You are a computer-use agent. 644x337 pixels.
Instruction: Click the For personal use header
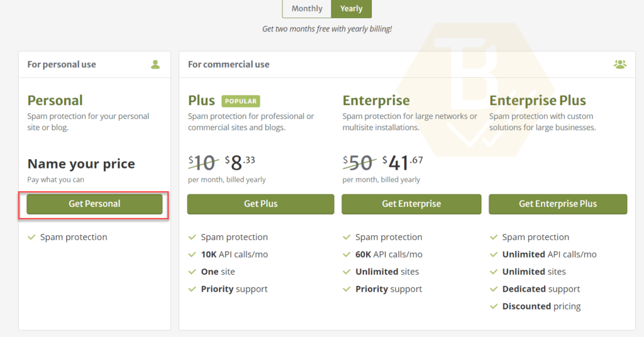click(62, 64)
